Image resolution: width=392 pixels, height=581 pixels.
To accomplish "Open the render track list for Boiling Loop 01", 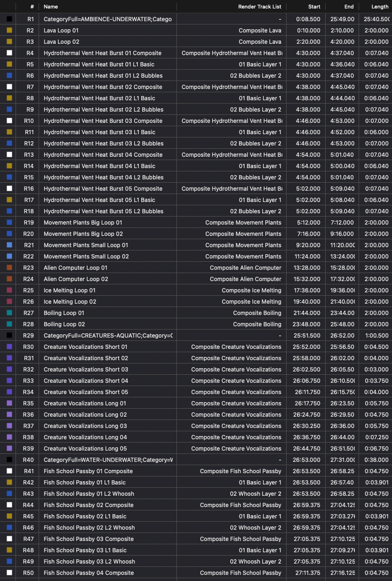I will [x=257, y=313].
